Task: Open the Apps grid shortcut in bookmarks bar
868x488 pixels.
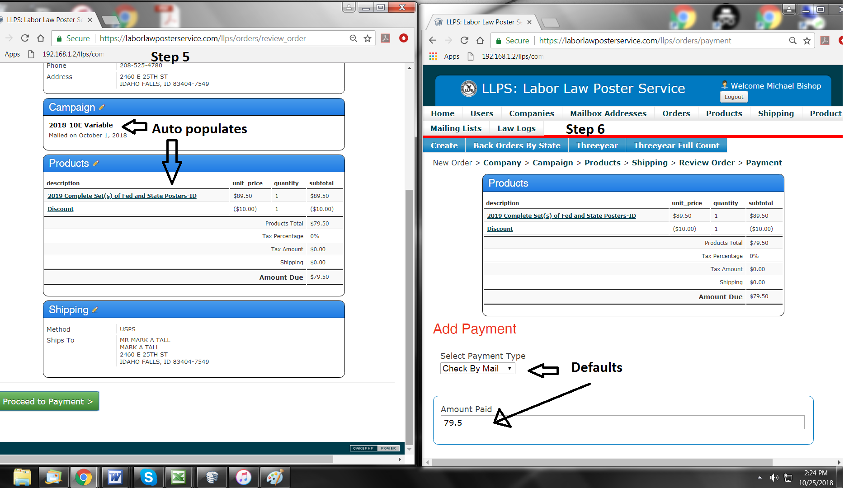Action: tap(433, 56)
